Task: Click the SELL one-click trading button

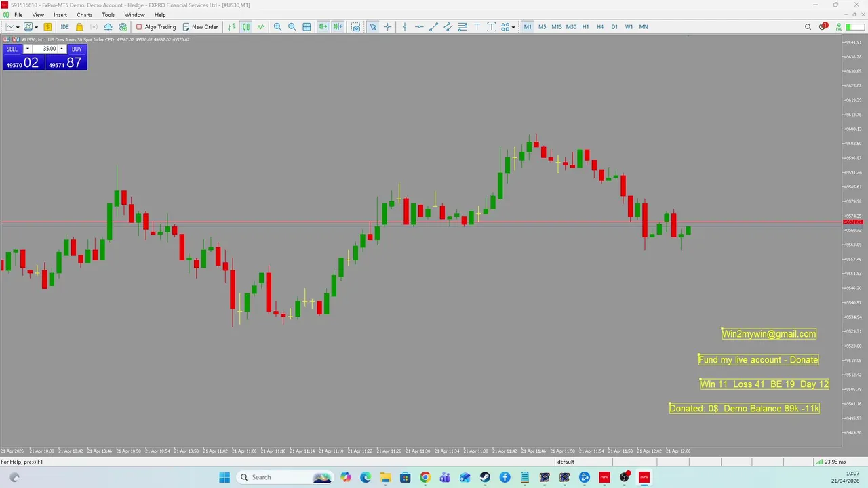Action: tap(12, 49)
